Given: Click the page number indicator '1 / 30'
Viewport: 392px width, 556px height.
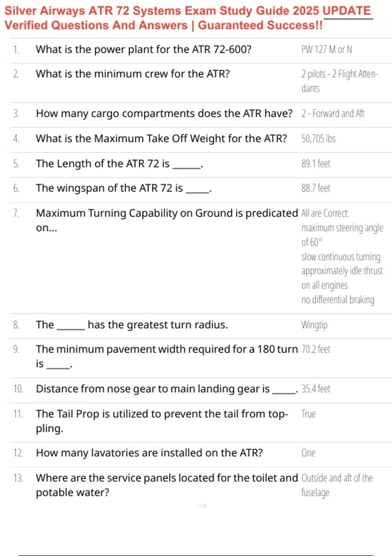Looking at the screenshot, I should [x=202, y=506].
